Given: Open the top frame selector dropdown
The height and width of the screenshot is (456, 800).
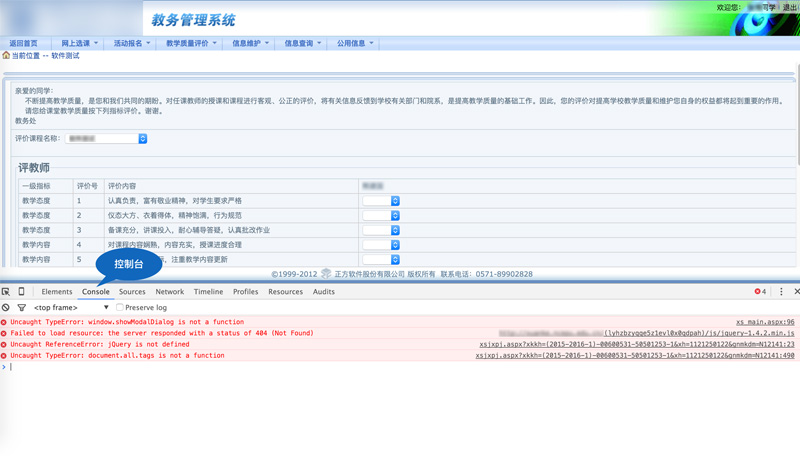Looking at the screenshot, I should click(x=71, y=308).
